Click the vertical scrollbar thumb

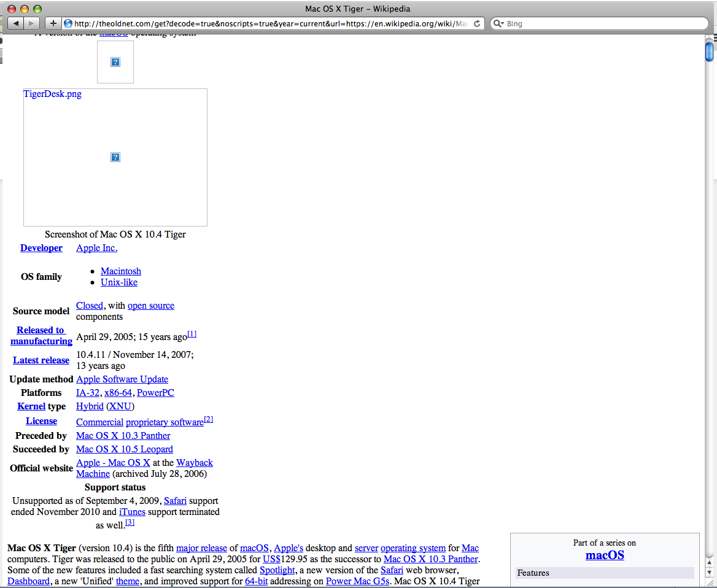coord(709,51)
